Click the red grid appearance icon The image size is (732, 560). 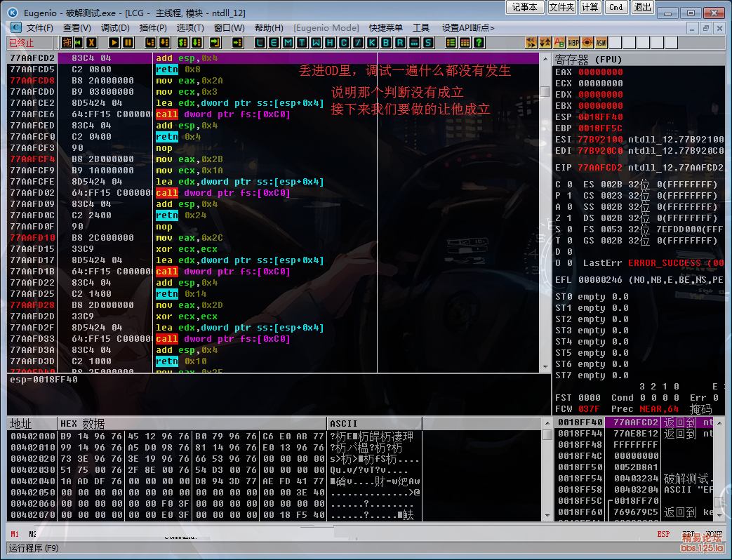tap(465, 43)
